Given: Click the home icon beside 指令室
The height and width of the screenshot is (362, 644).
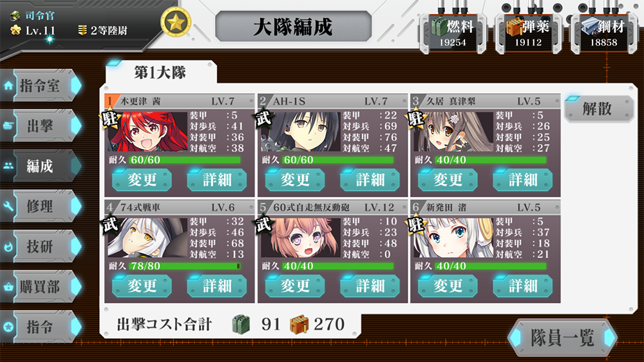Looking at the screenshot, I should pyautogui.click(x=8, y=86).
